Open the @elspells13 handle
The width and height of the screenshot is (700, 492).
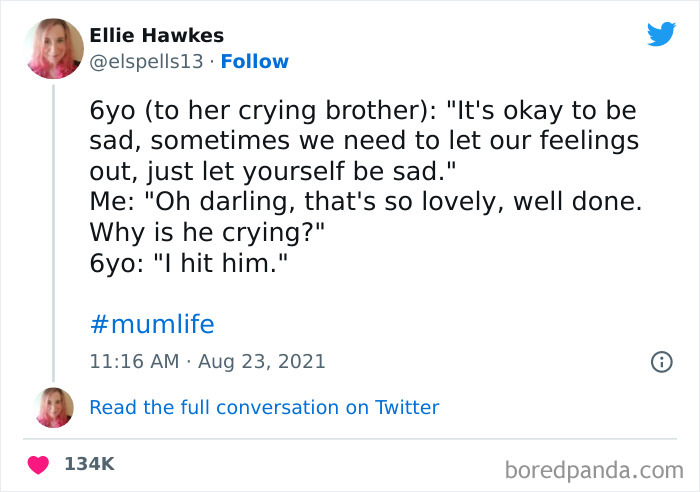147,62
